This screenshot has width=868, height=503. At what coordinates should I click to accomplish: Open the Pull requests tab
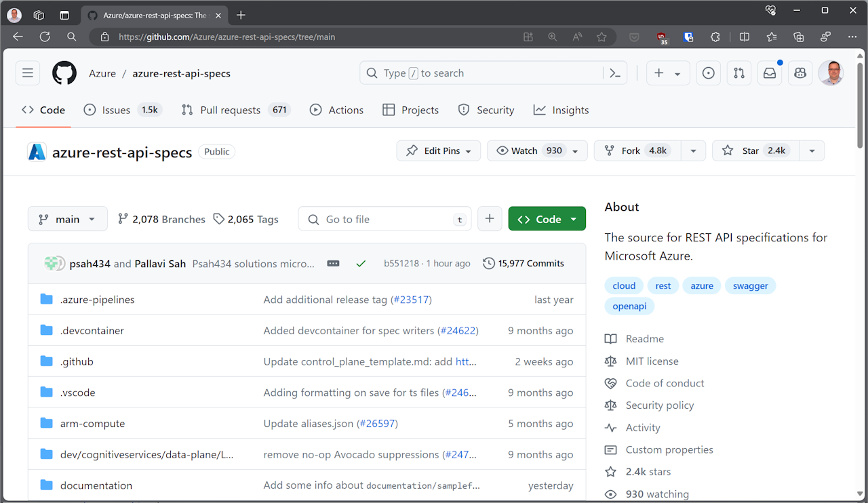coord(236,110)
